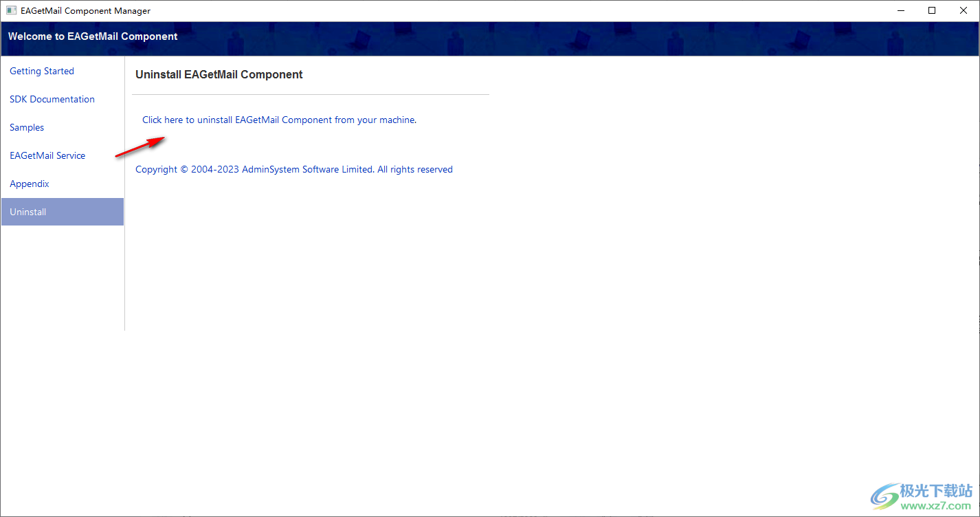
Task: Select the Uninstall sidebar item
Action: pyautogui.click(x=62, y=212)
